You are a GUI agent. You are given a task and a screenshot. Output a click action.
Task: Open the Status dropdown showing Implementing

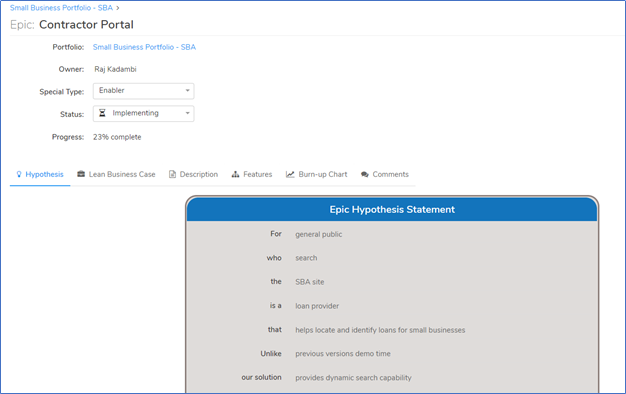pyautogui.click(x=144, y=114)
